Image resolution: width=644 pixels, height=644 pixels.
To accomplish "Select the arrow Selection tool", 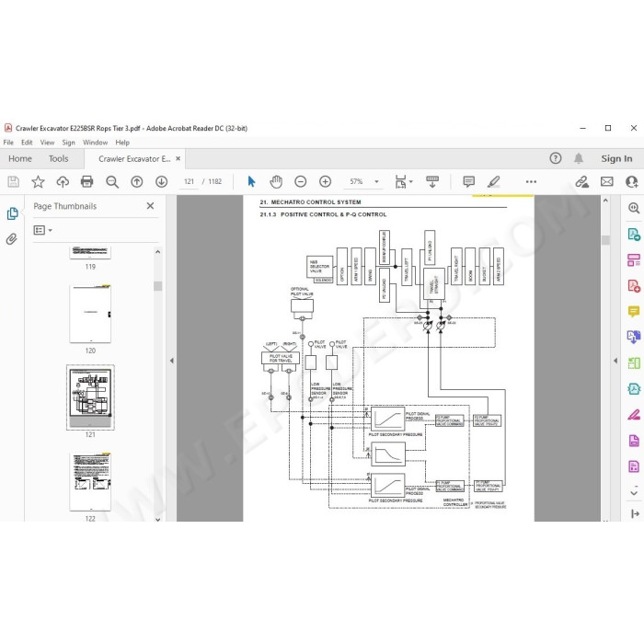I will 251,181.
